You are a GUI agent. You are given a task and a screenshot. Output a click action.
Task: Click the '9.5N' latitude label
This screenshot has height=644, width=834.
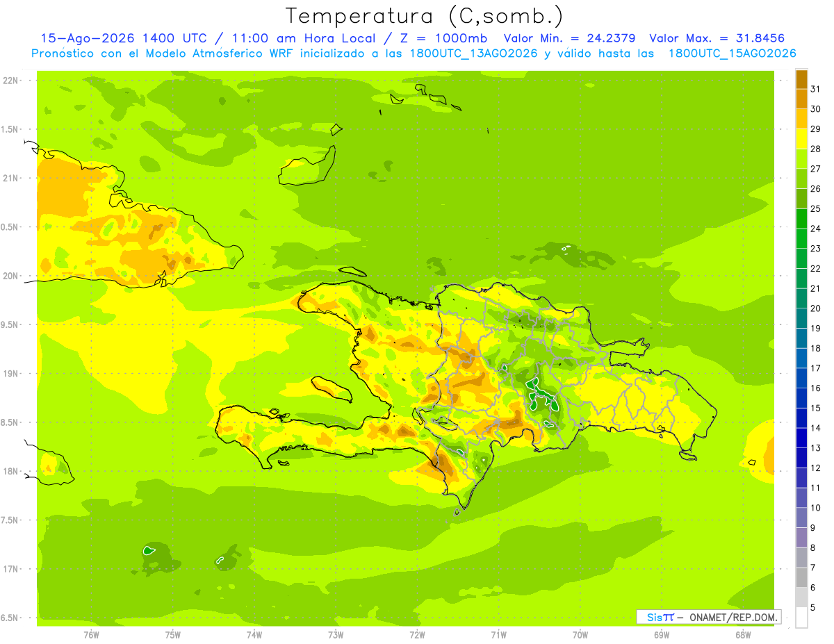pos(10,325)
